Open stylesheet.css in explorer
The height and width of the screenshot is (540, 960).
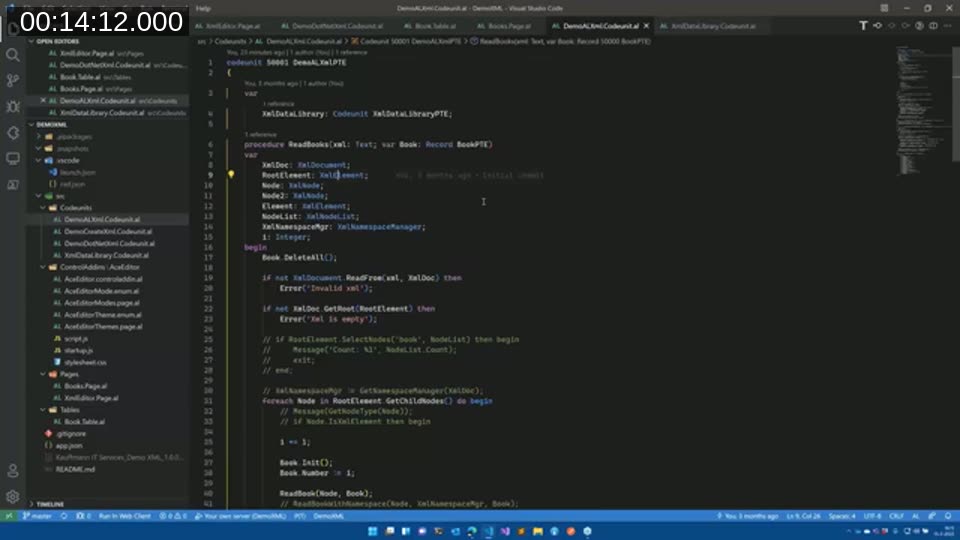pos(84,362)
